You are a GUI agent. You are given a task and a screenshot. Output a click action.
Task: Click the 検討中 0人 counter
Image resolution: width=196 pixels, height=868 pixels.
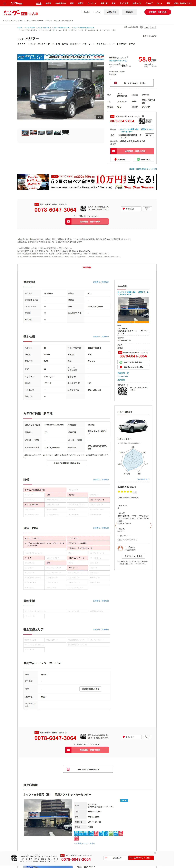click(x=147, y=209)
